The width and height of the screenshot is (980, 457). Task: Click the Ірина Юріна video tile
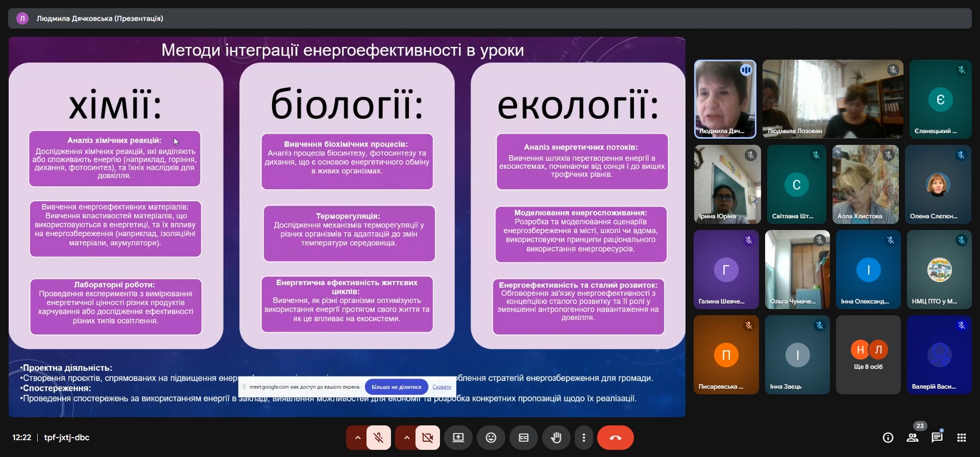click(727, 184)
